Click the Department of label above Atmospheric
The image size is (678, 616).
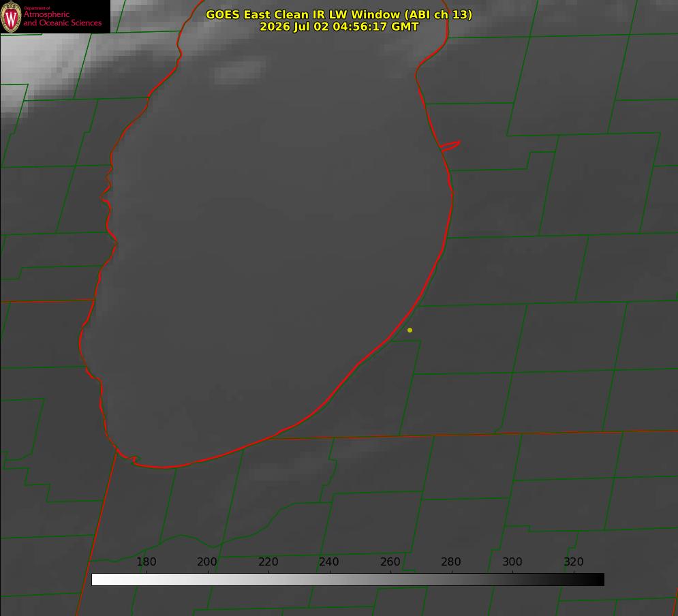[37, 8]
